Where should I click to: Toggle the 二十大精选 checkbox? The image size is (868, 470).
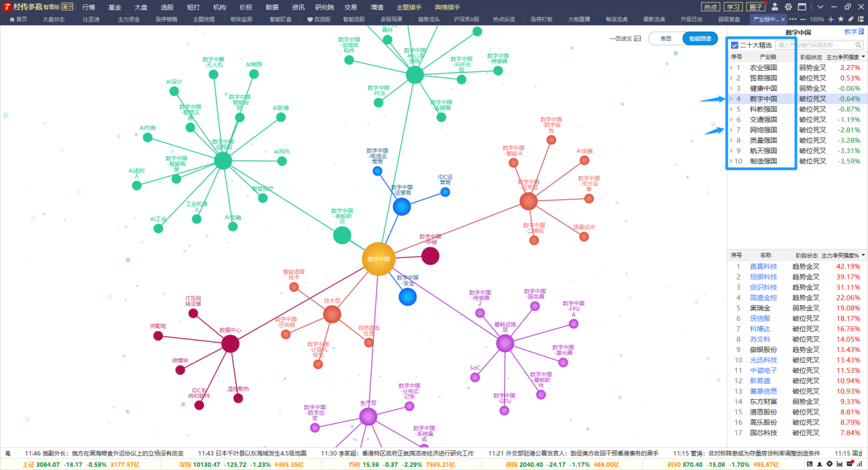pyautogui.click(x=735, y=45)
